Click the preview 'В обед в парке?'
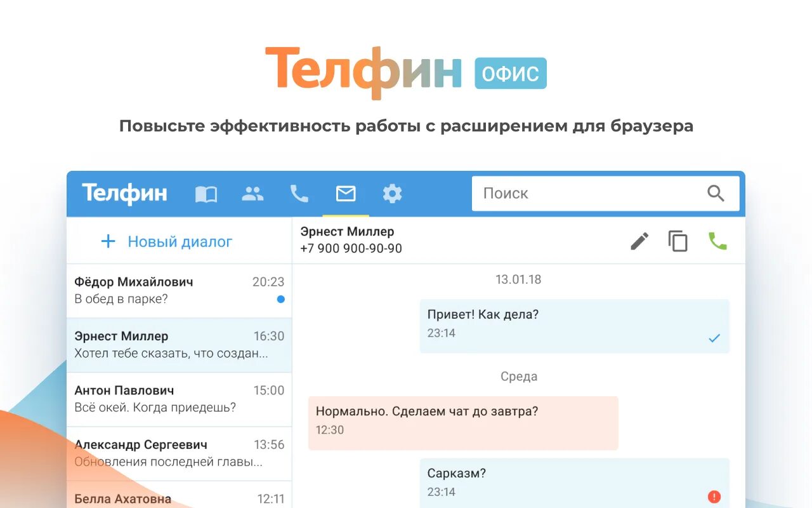 121,299
